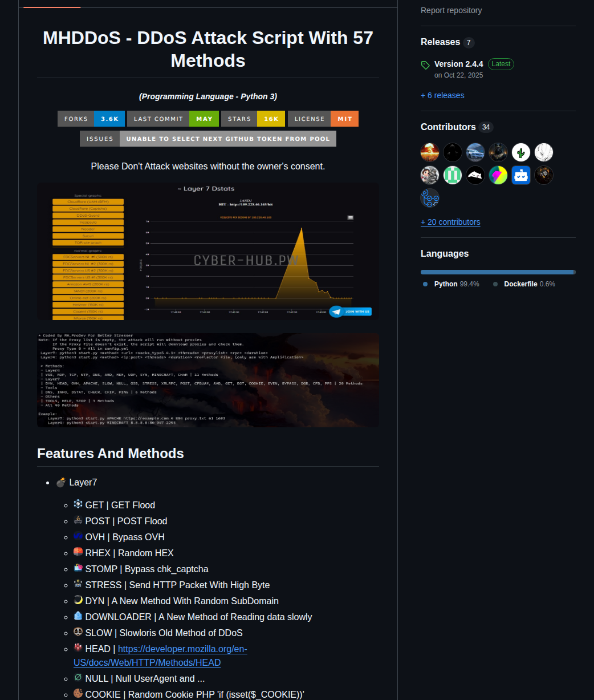Click the Contributors count 34 badge
The width and height of the screenshot is (594, 700).
pos(486,127)
